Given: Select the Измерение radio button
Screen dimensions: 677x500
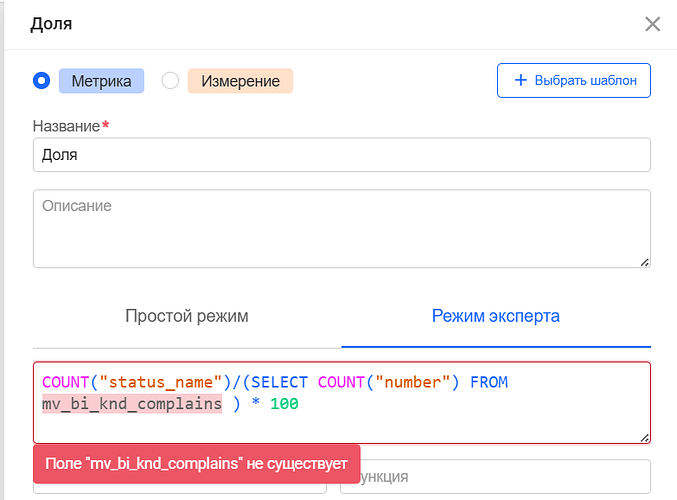Looking at the screenshot, I should (x=170, y=81).
